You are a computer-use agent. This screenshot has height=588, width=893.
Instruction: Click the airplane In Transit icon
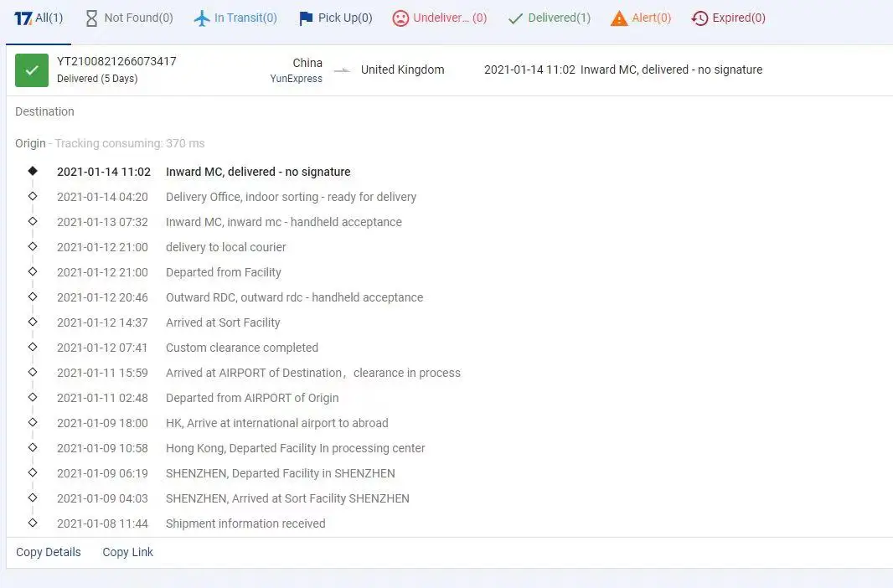tap(202, 18)
